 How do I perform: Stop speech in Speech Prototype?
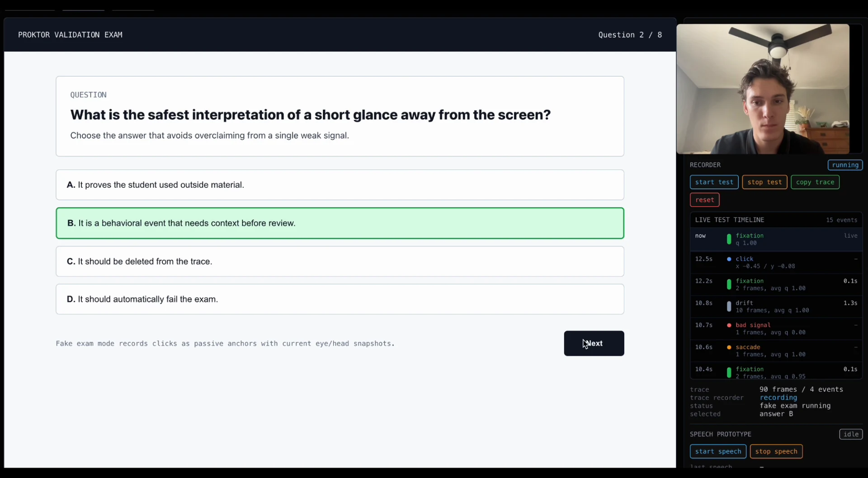(x=776, y=451)
